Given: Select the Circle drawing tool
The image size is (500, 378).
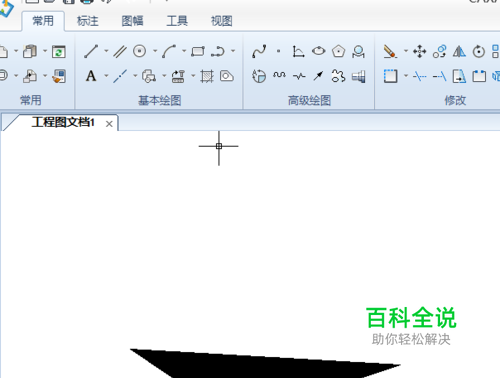Looking at the screenshot, I should point(140,51).
